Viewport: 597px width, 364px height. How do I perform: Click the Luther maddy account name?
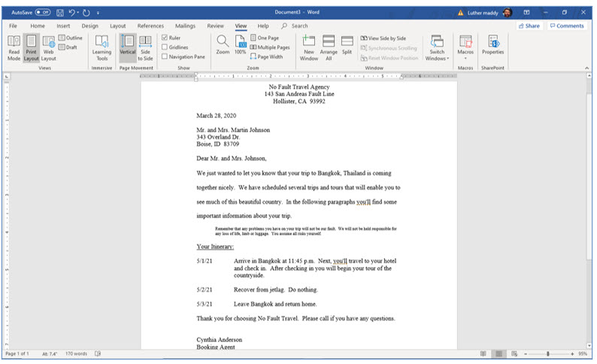483,13
